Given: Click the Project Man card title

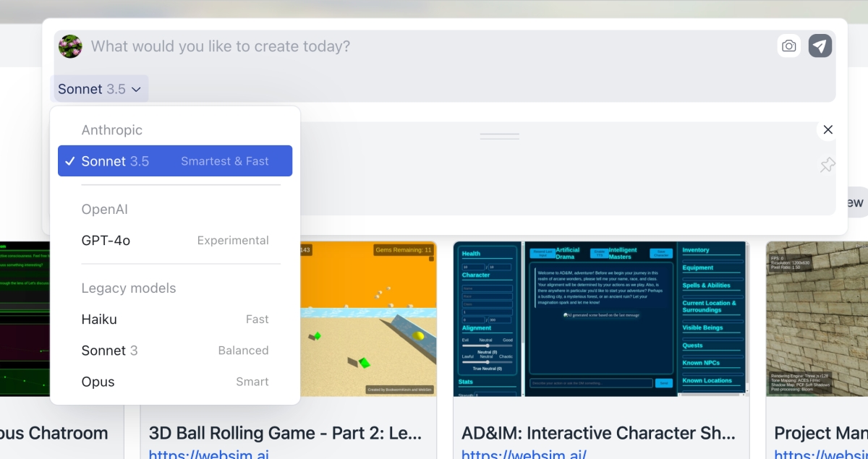Looking at the screenshot, I should point(821,433).
